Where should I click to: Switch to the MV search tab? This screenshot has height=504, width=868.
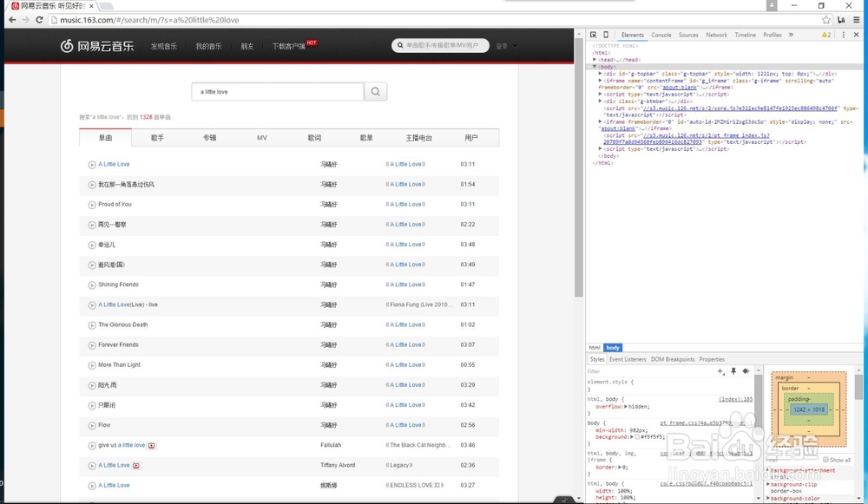point(262,138)
